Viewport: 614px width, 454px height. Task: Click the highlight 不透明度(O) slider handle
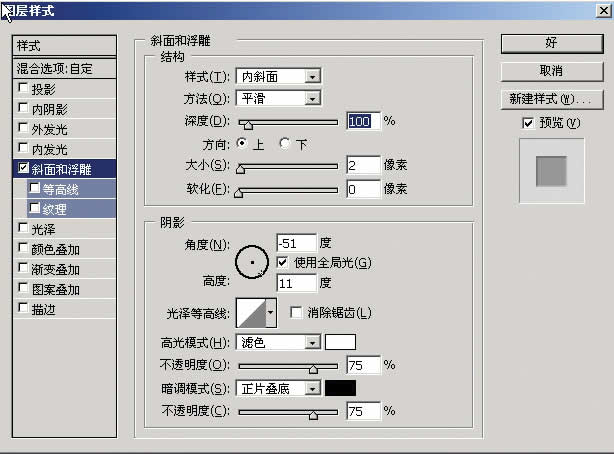click(313, 369)
